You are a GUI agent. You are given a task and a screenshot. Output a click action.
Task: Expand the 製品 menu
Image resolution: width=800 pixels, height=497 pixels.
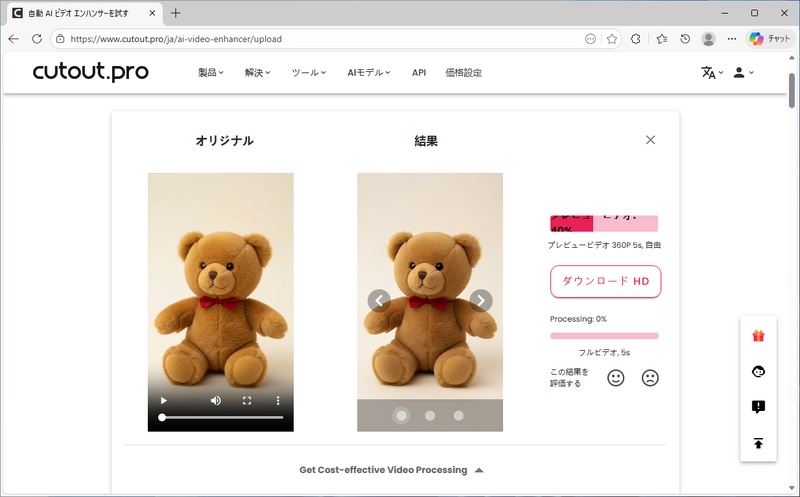tap(211, 72)
